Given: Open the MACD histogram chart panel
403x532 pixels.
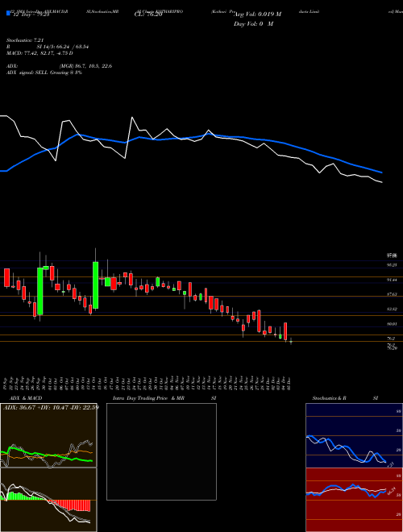Looking at the screenshot, I should coord(48,500).
